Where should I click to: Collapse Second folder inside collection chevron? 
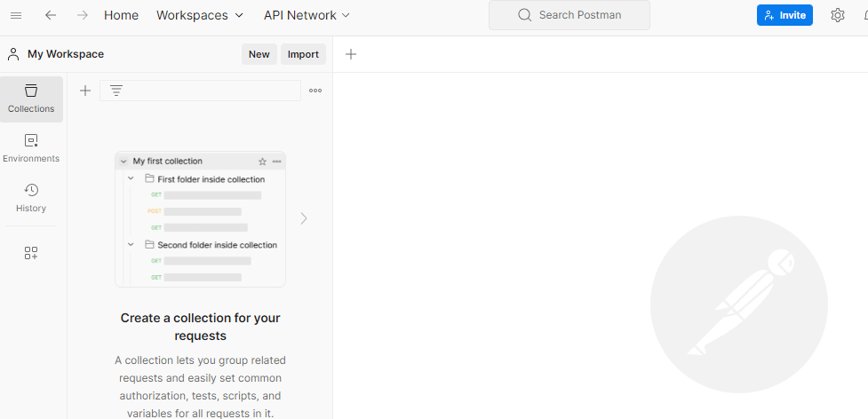pos(131,244)
